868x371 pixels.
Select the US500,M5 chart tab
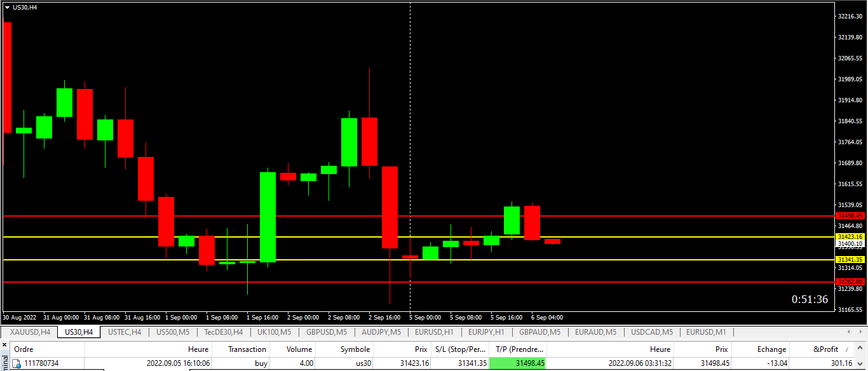(173, 332)
